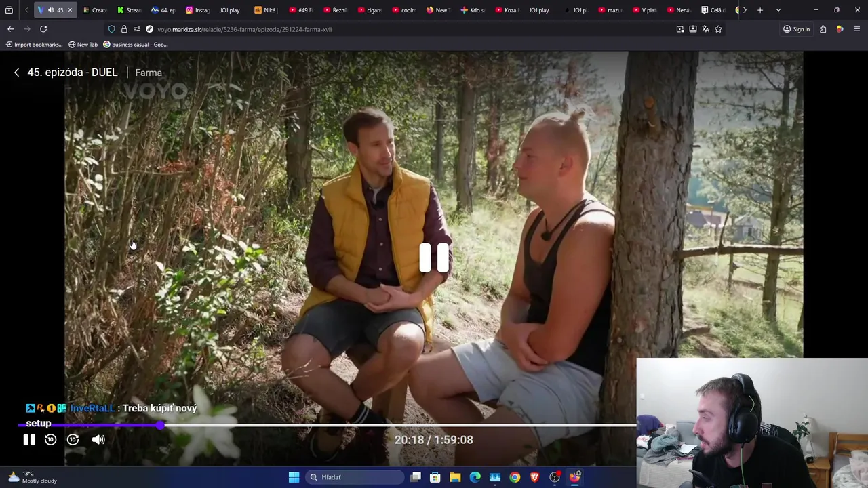Switch to the Koza tab
868x488 pixels.
[x=507, y=10]
